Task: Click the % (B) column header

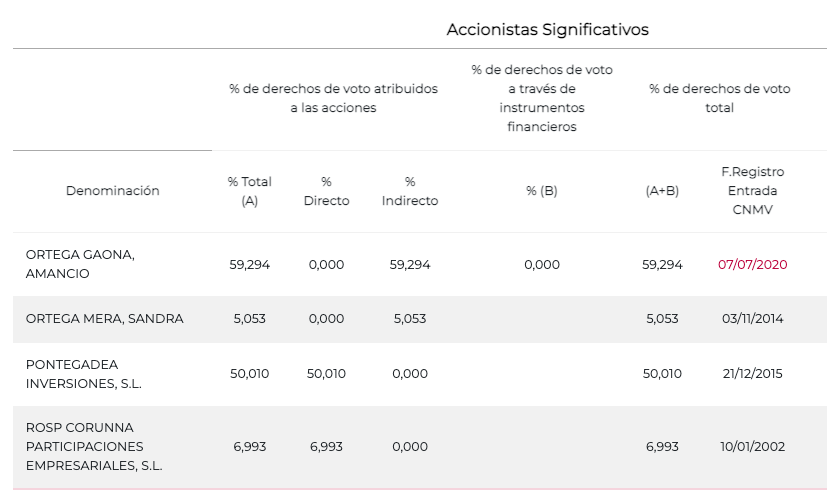Action: 541,191
